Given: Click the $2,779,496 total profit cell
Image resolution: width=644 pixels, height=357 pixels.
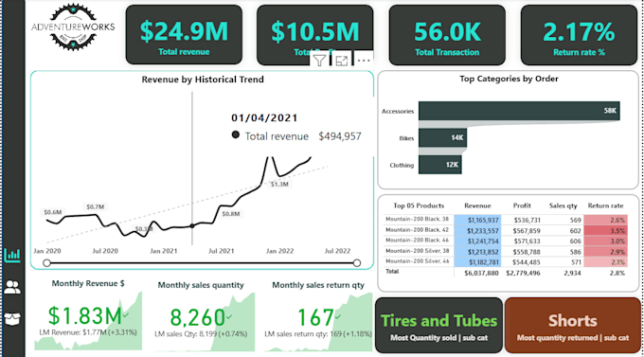Looking at the screenshot, I should [x=523, y=273].
